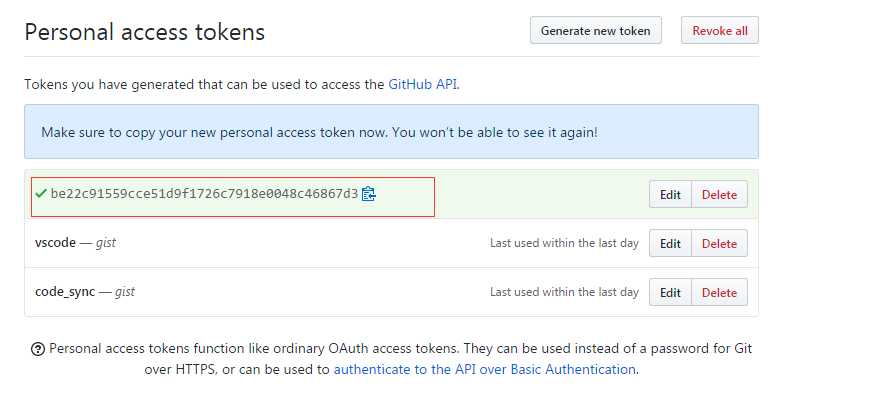Screen dimensions: 885x416
Task: Click the question mark help icon
Action: [38, 349]
